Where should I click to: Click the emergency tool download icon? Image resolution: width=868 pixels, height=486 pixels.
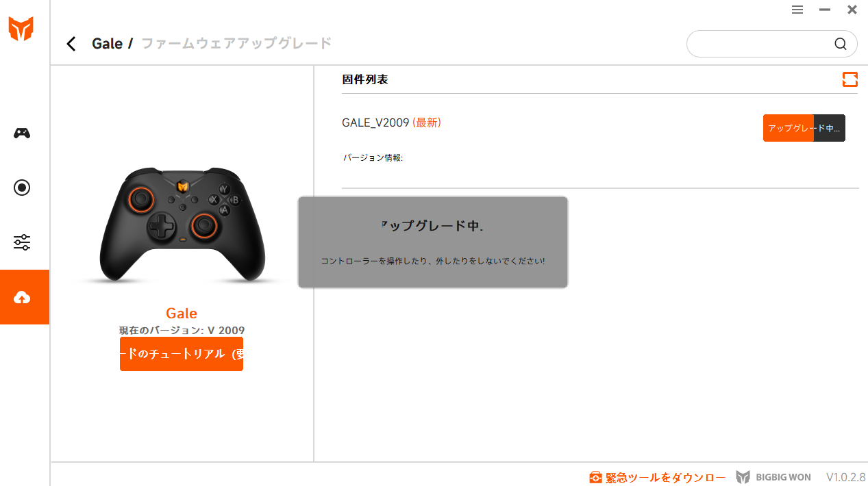(596, 477)
